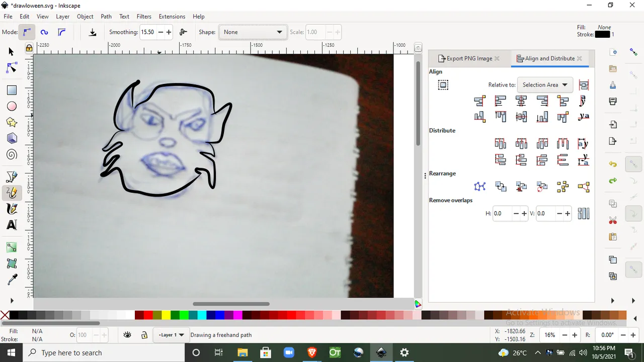Click the horizontal canvas scrollbar

click(x=231, y=304)
